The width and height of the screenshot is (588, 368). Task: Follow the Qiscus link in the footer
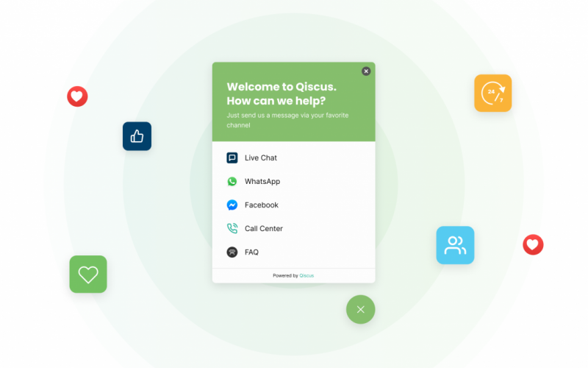pos(306,276)
